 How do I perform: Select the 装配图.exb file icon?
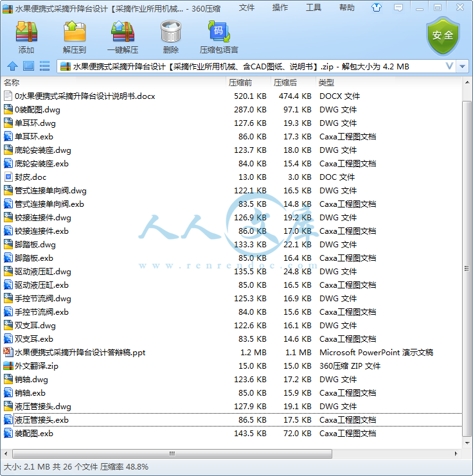point(8,433)
